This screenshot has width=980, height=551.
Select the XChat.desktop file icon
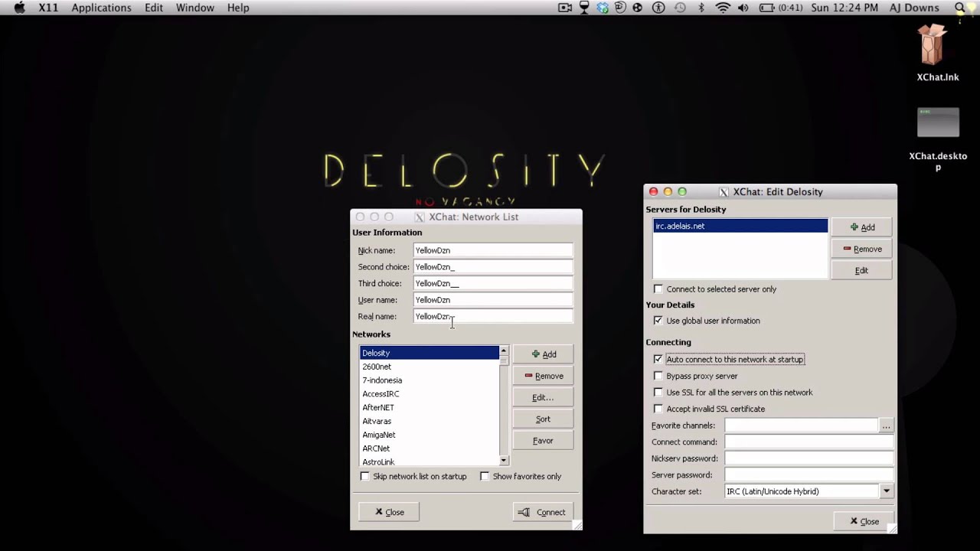coord(938,139)
